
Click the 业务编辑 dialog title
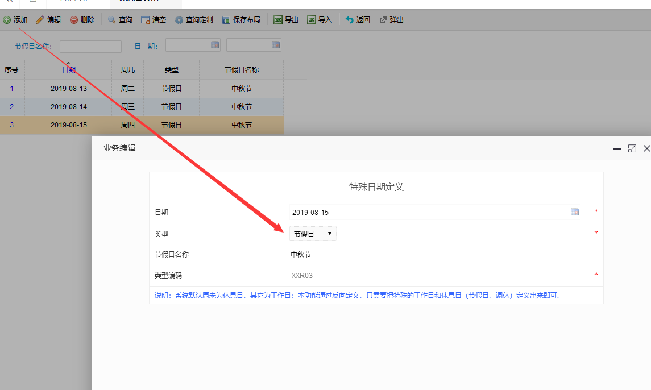120,147
